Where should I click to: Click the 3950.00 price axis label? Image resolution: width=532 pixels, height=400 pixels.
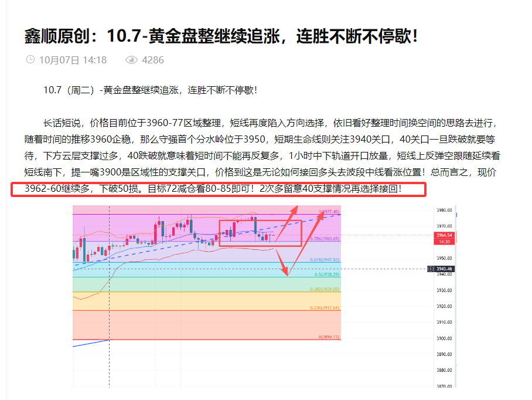coord(444,258)
